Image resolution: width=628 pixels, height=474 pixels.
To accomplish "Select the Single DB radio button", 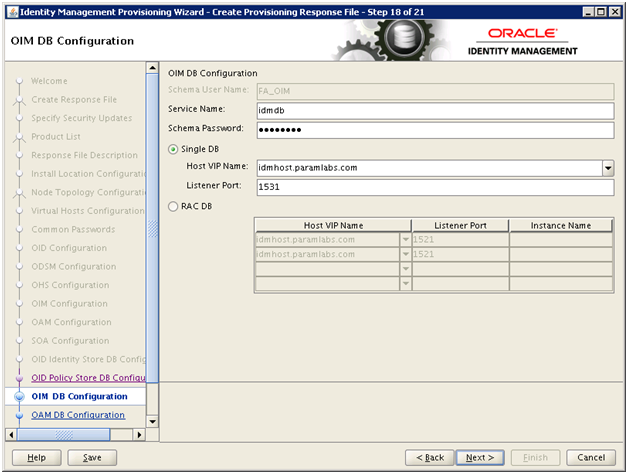I will coord(173,149).
